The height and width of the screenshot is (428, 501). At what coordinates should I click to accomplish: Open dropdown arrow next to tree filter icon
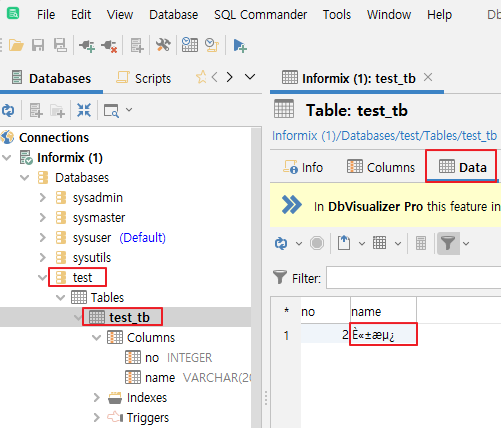tap(129, 110)
